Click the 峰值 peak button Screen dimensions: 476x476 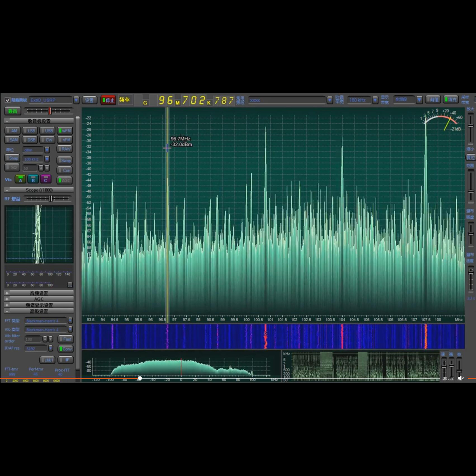tap(433, 100)
